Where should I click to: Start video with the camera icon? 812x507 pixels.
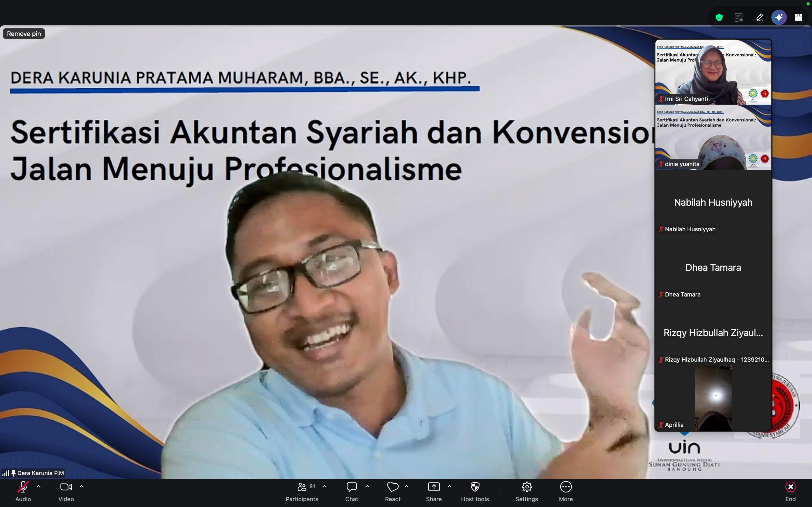(x=66, y=486)
